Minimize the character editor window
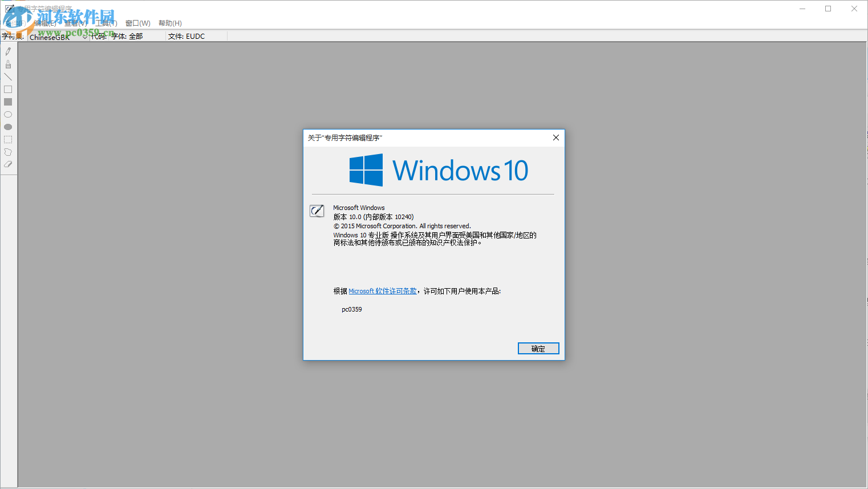 click(x=802, y=9)
